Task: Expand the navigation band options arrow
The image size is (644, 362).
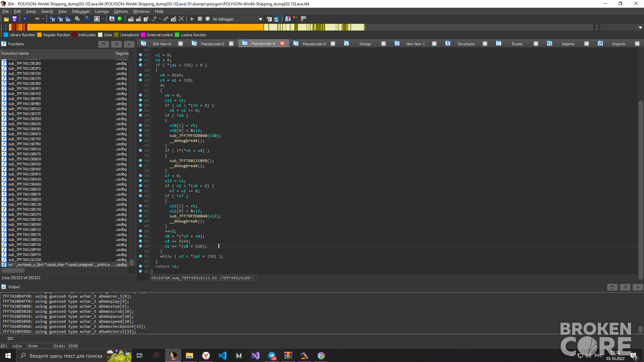Action: 640,28
